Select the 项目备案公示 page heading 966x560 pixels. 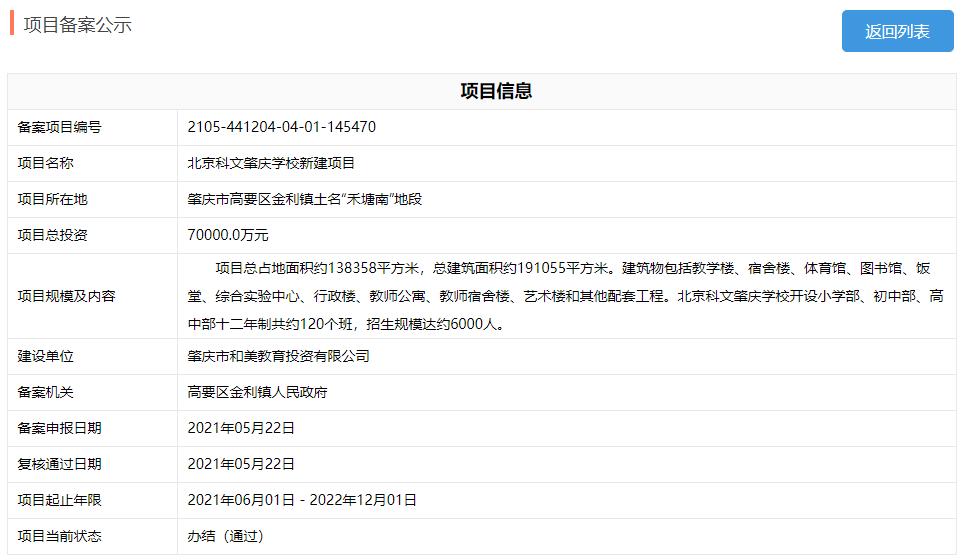pyautogui.click(x=78, y=25)
